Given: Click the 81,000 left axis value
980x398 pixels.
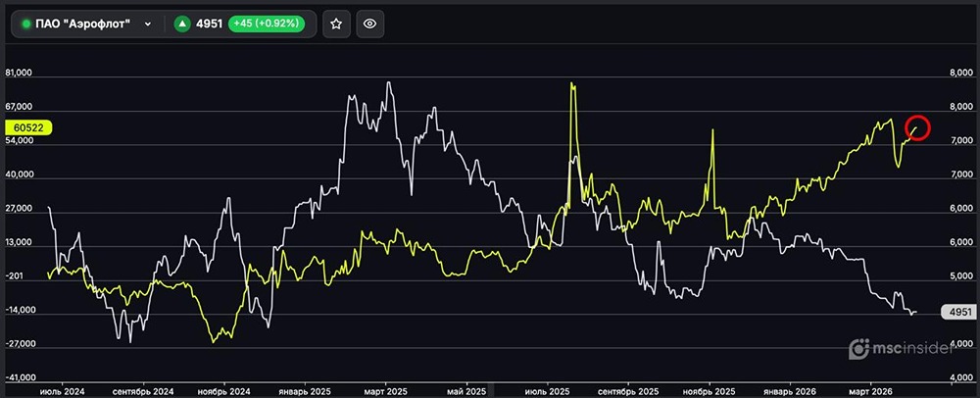Looking at the screenshot, I should (x=18, y=74).
